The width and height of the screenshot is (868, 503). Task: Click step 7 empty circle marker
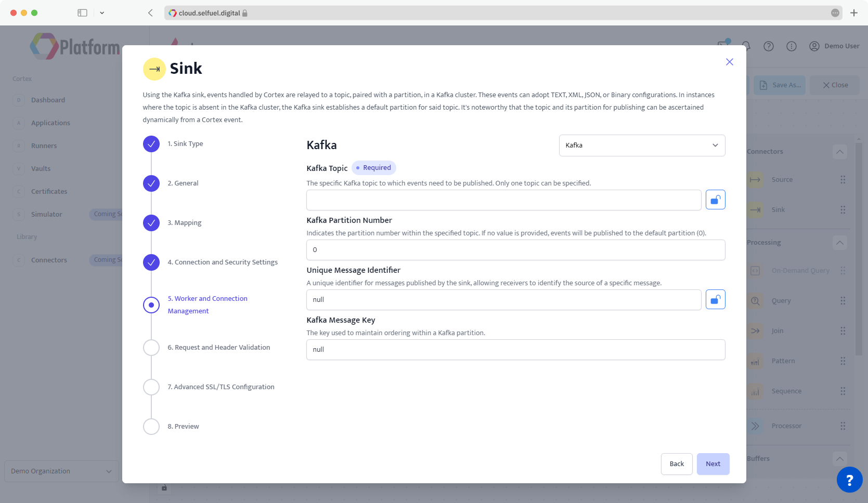151,387
